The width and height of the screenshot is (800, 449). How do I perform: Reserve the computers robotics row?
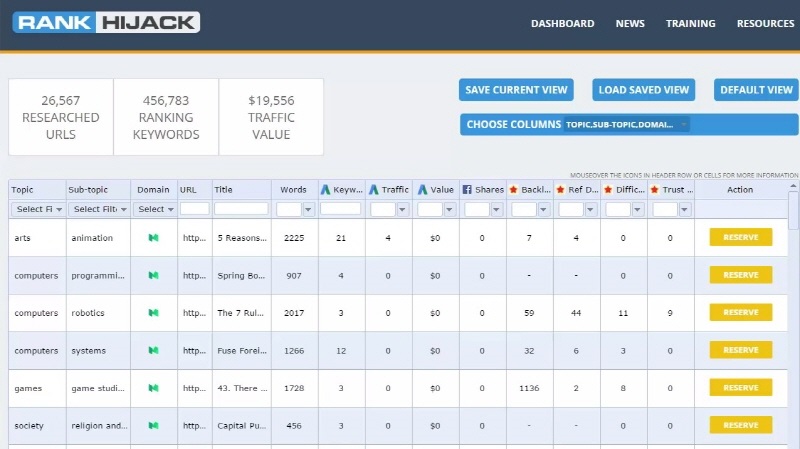point(740,312)
